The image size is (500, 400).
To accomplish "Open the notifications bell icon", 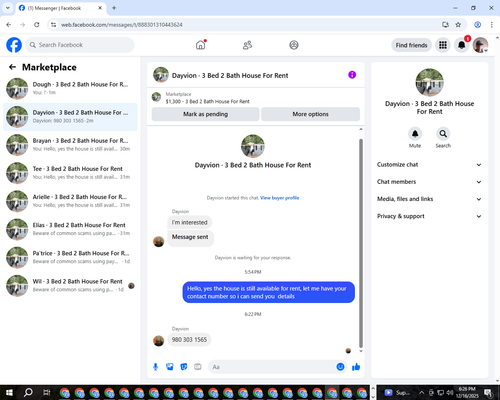I will 461,45.
